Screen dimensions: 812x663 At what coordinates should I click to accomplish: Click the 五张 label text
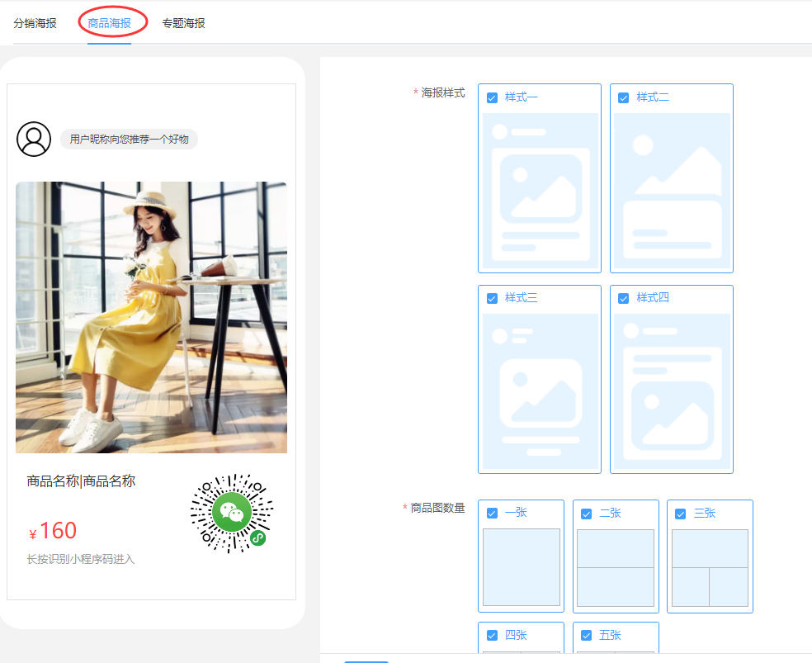(x=610, y=635)
